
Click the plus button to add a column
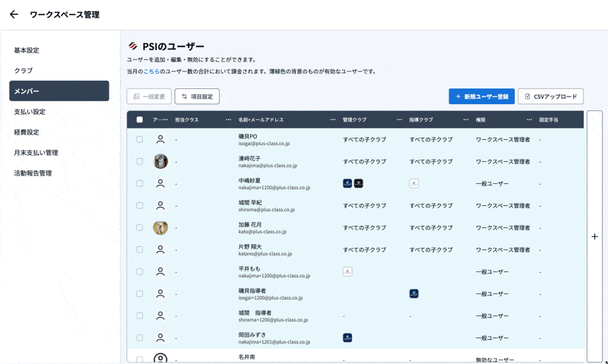click(x=594, y=236)
